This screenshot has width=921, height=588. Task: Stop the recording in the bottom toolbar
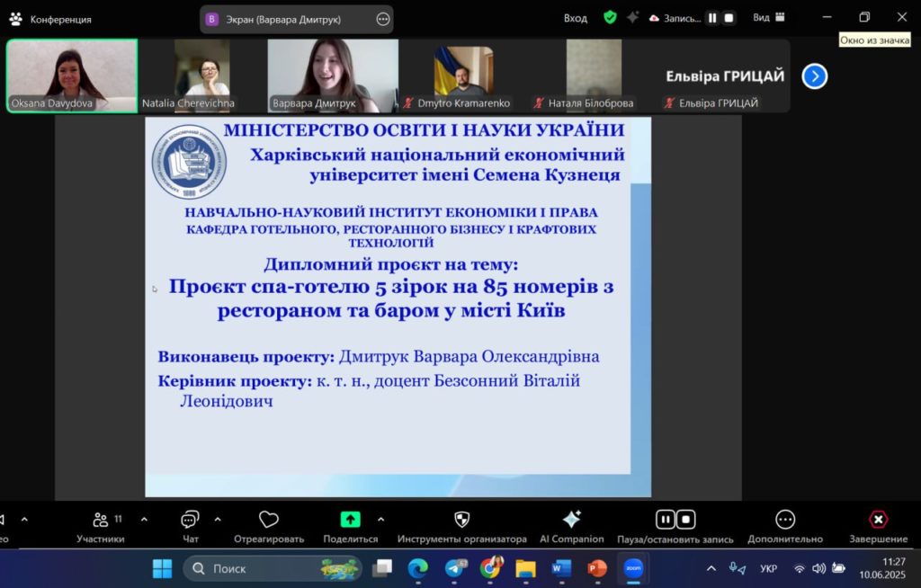(x=686, y=520)
